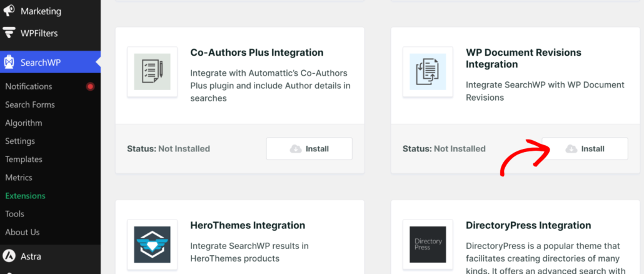Click the red Notifications badge

click(x=91, y=87)
